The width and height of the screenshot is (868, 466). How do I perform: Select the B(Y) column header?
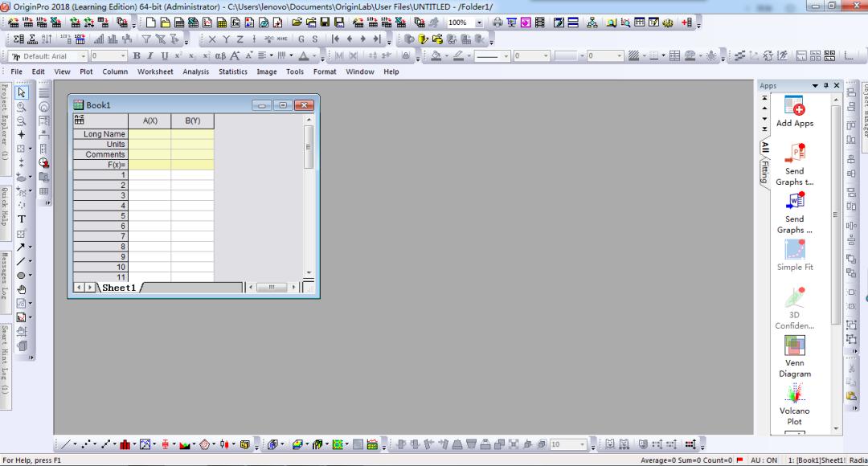point(192,121)
